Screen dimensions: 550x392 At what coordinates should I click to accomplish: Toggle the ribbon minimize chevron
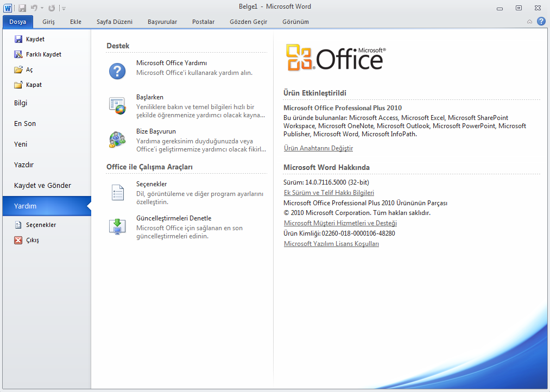click(530, 22)
